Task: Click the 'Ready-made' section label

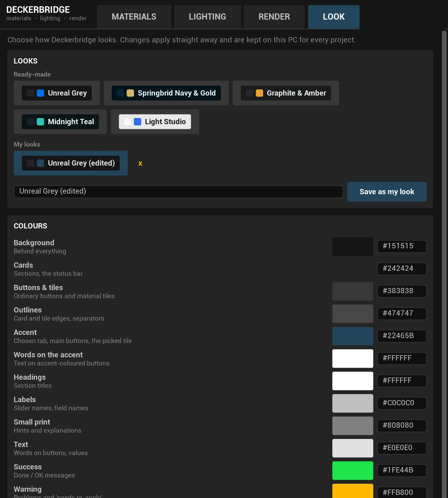Action: coord(32,74)
